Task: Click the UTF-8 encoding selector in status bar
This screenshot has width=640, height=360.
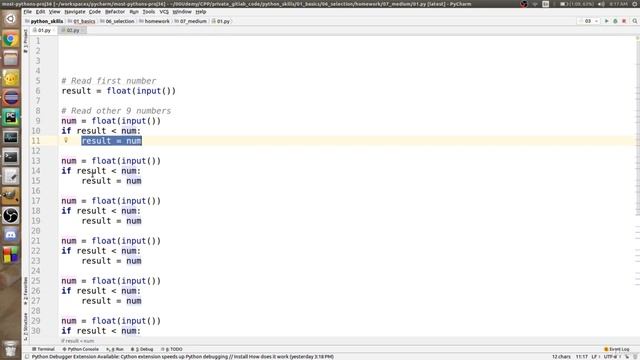Action: [611, 357]
